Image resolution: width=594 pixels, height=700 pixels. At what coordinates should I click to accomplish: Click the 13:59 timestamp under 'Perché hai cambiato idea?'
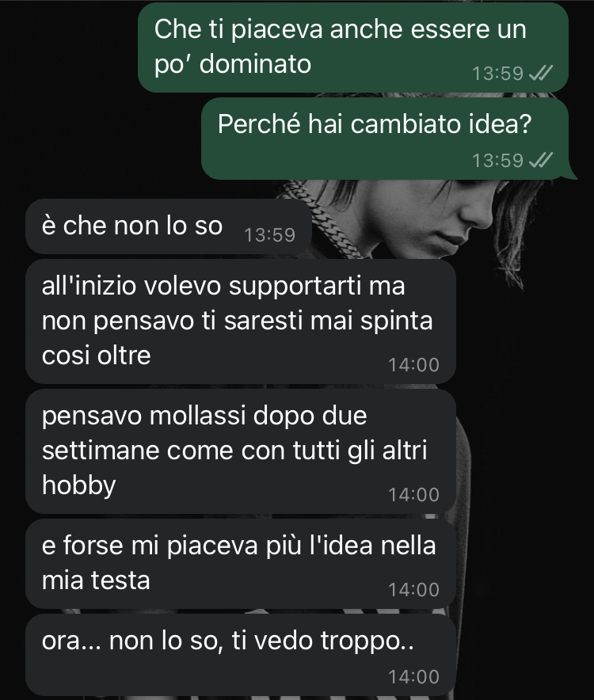click(x=497, y=160)
